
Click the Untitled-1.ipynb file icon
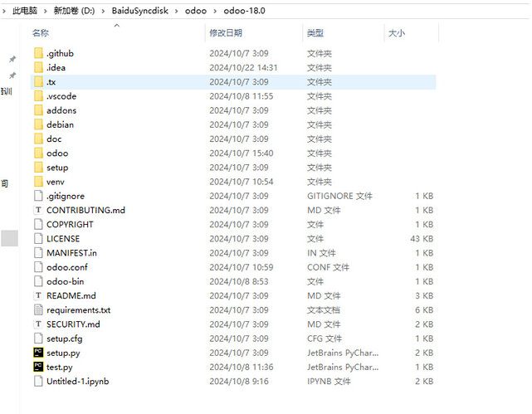(38, 381)
